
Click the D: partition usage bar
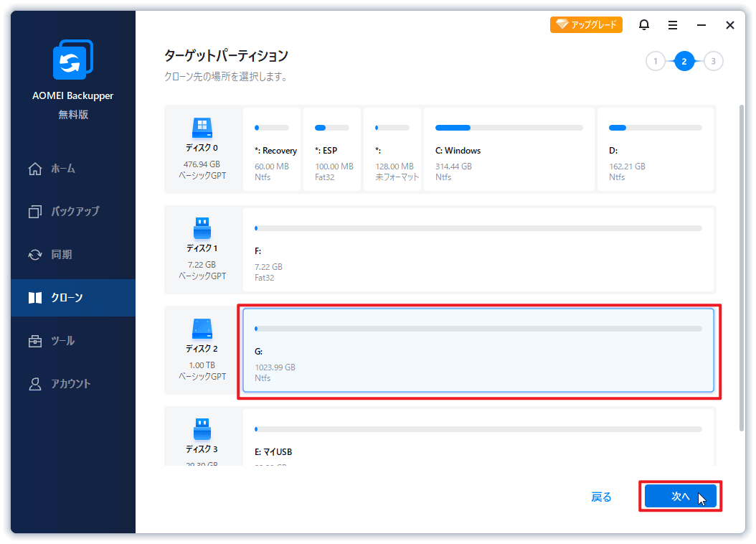tap(656, 128)
